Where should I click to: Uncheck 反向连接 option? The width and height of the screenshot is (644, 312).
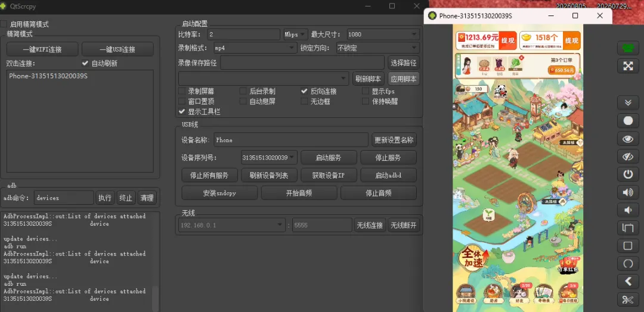point(304,91)
